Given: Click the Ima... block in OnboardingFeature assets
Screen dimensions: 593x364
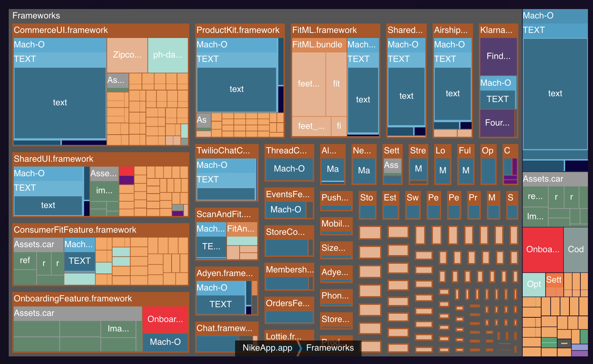Looking at the screenshot, I should pyautogui.click(x=118, y=329).
